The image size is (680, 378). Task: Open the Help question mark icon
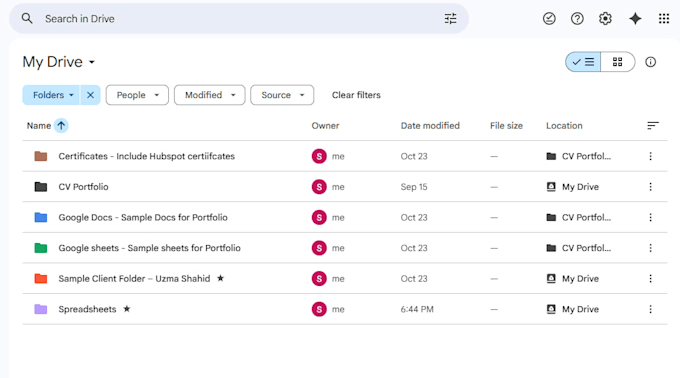[577, 19]
